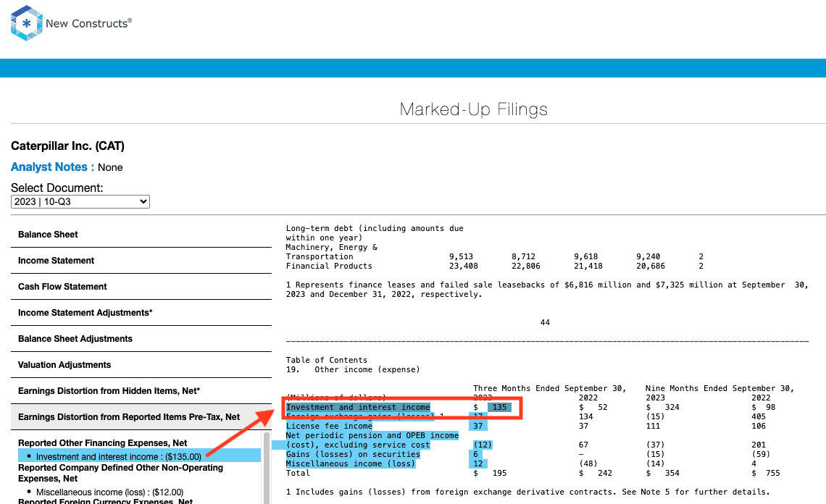Click highlighted Investment and interest income row in filing
The image size is (826, 504).
coord(358,407)
